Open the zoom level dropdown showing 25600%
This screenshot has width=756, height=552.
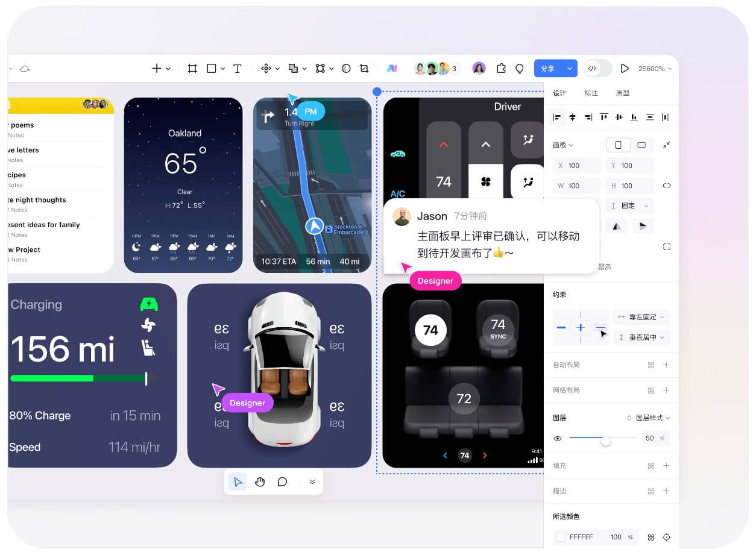(x=655, y=68)
